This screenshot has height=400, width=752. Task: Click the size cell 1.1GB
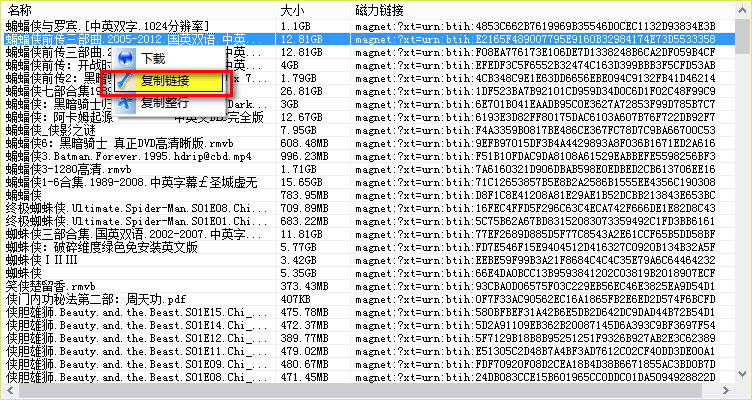coord(293,26)
